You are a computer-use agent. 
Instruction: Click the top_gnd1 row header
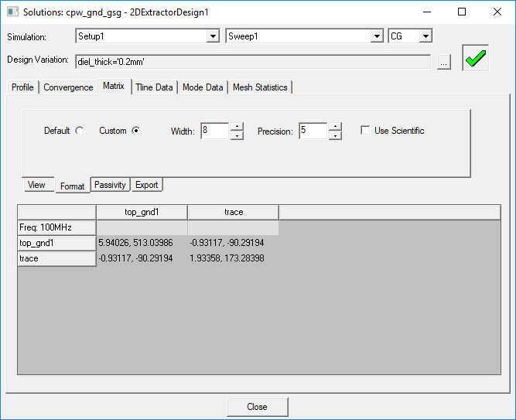click(x=56, y=243)
